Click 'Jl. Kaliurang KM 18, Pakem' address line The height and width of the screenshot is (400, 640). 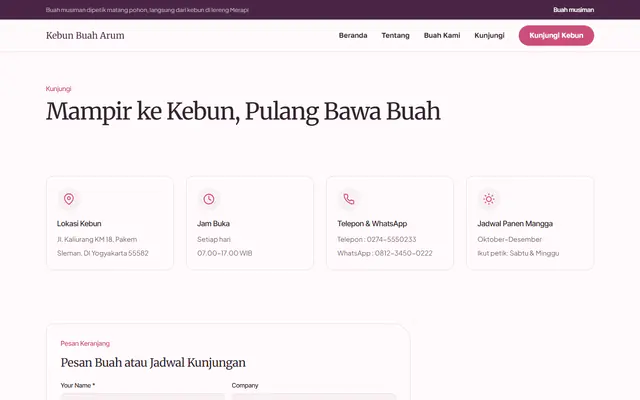pos(97,239)
